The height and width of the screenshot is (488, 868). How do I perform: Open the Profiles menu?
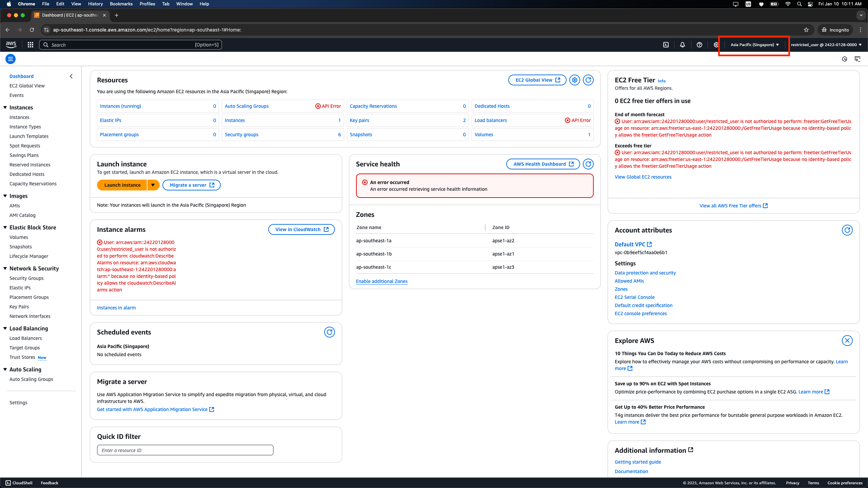point(147,4)
